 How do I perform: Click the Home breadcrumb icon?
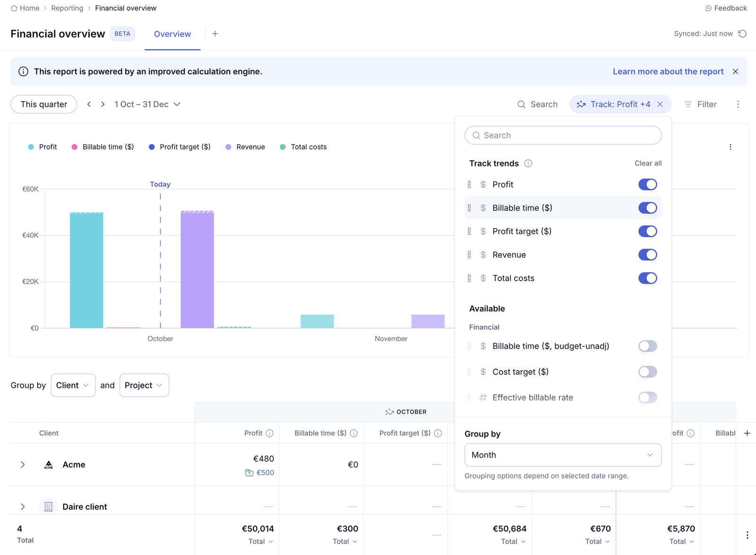click(14, 8)
